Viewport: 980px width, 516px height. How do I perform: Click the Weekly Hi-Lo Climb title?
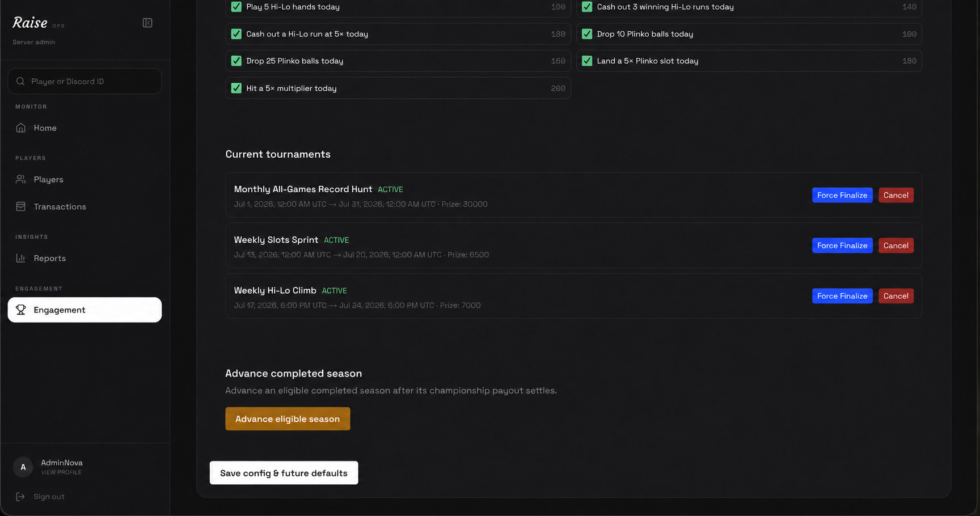point(275,290)
